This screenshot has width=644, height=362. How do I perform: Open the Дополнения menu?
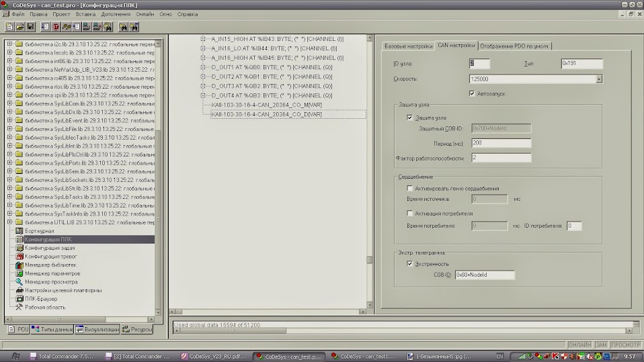click(x=116, y=14)
